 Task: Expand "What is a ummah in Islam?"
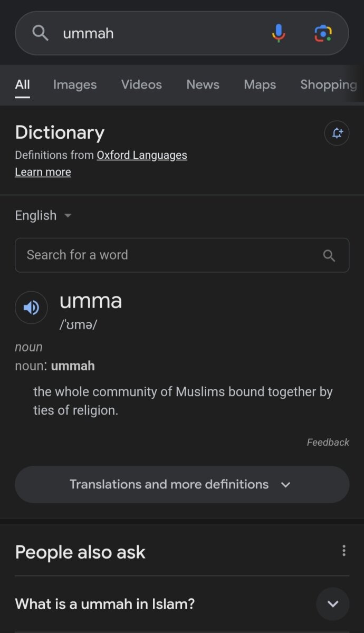[332, 604]
